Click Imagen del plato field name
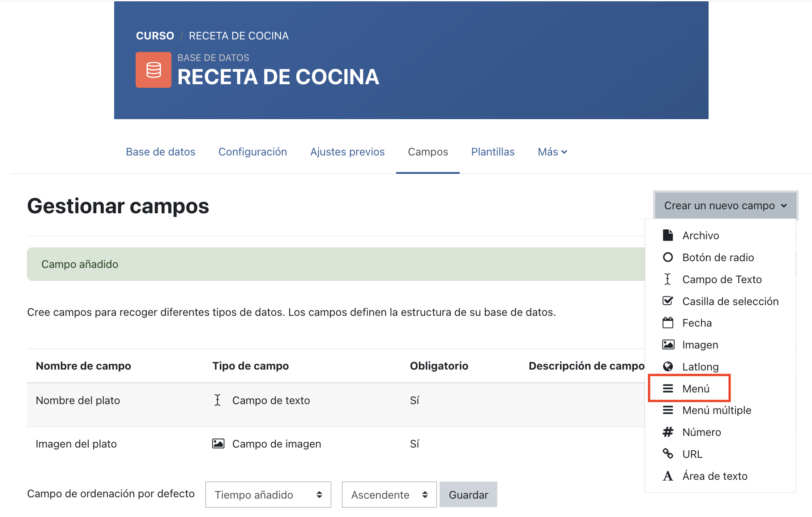 tap(76, 444)
